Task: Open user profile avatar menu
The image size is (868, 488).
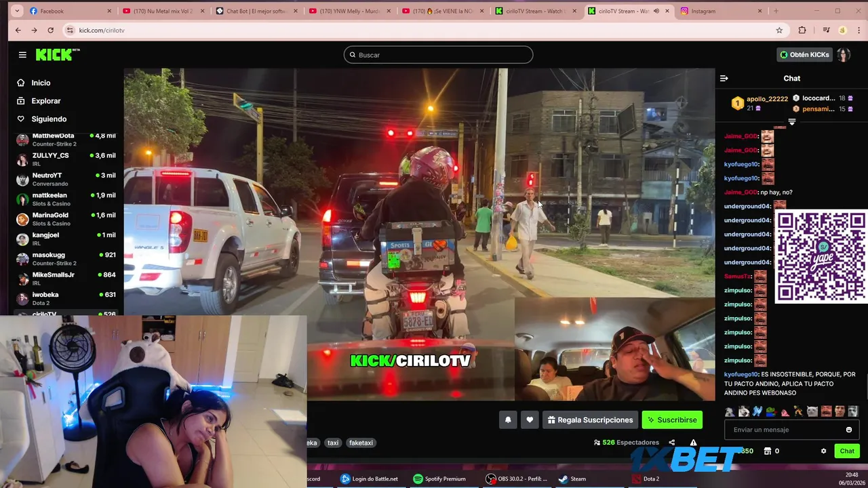Action: (844, 55)
